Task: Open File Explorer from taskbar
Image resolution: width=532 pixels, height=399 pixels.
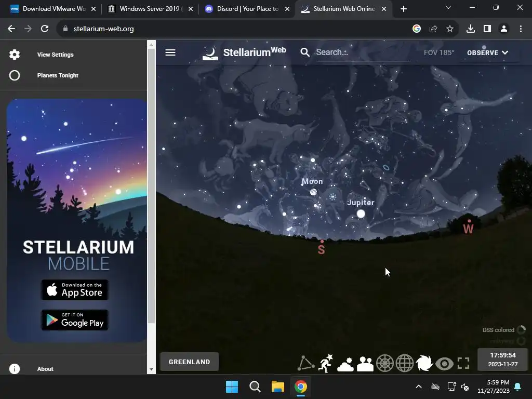Action: (277, 387)
